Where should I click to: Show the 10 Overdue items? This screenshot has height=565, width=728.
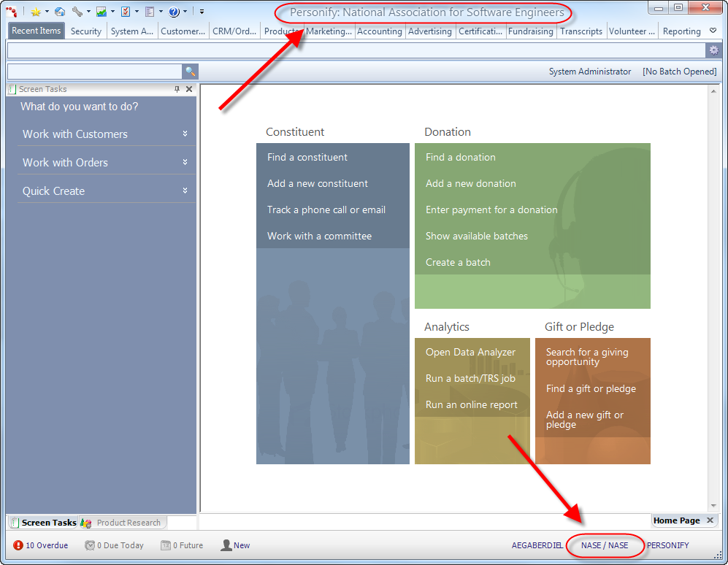click(x=41, y=545)
